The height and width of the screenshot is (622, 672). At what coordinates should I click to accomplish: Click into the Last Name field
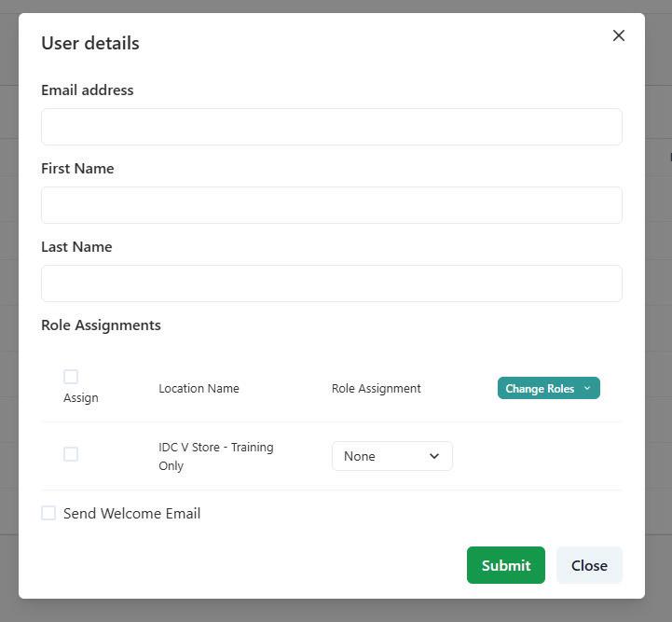(331, 283)
